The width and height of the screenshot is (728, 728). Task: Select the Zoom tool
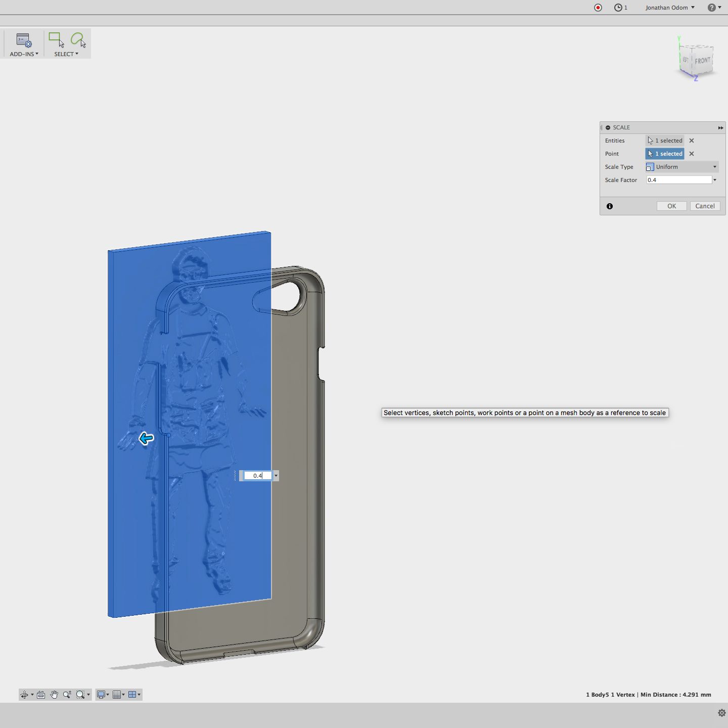[x=66, y=694]
